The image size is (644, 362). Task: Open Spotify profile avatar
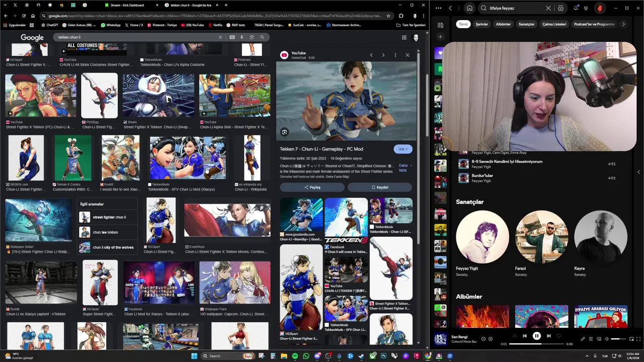599,8
